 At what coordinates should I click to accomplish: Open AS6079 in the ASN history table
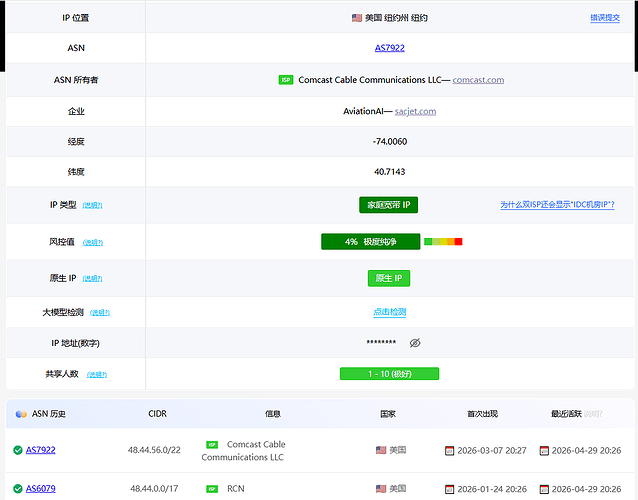click(x=41, y=489)
